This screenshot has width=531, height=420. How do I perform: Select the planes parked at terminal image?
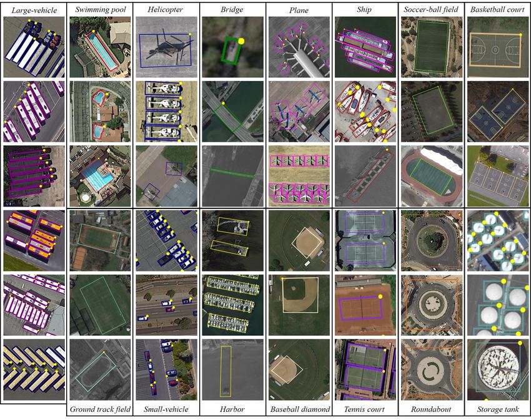[299, 47]
